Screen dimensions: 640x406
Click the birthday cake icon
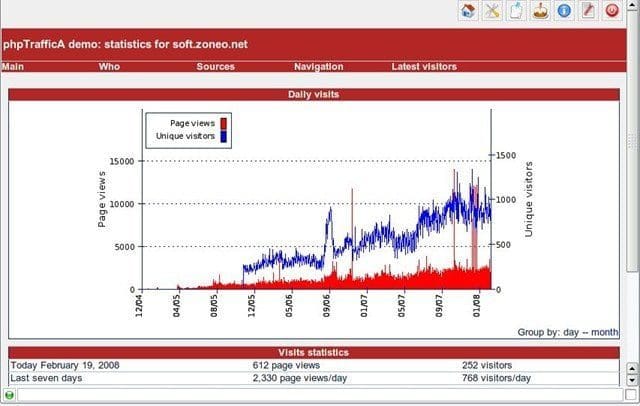click(540, 11)
